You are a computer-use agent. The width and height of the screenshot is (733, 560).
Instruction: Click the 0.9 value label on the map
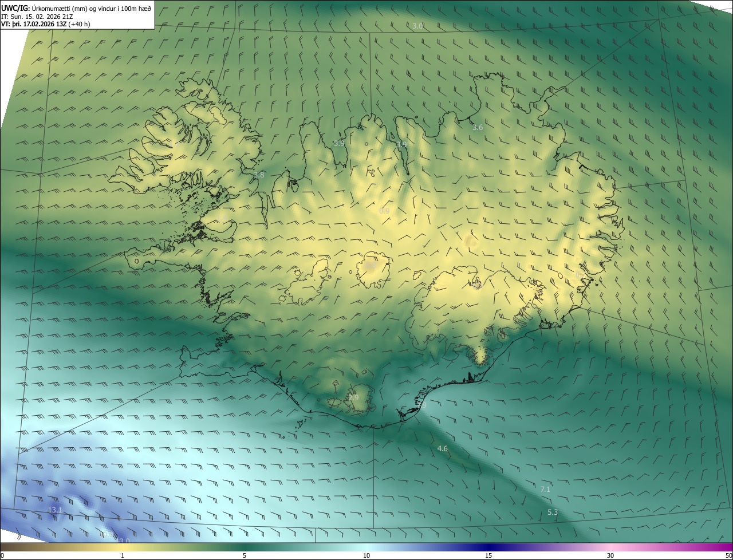[384, 211]
